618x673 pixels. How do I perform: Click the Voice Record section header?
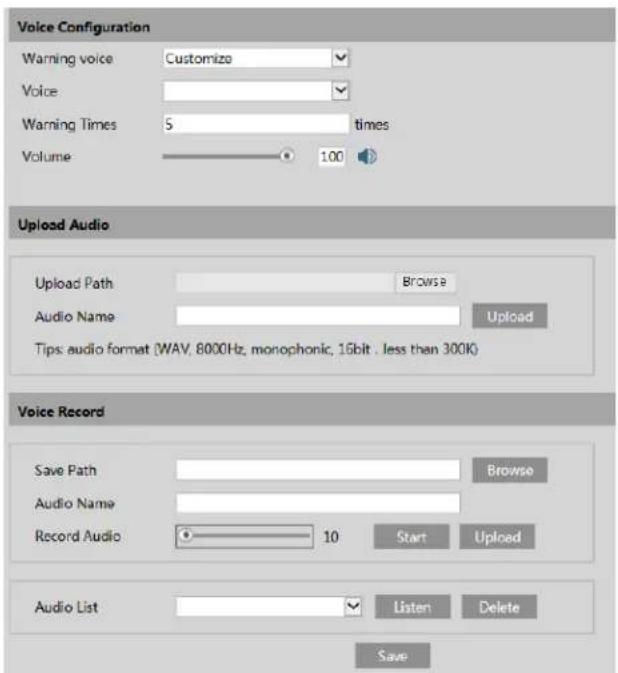click(x=312, y=411)
